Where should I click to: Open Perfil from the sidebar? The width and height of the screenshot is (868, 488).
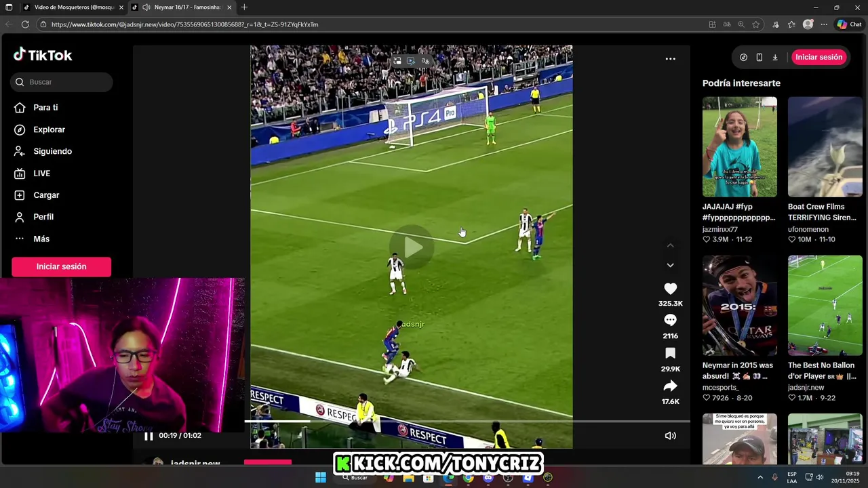click(x=43, y=217)
